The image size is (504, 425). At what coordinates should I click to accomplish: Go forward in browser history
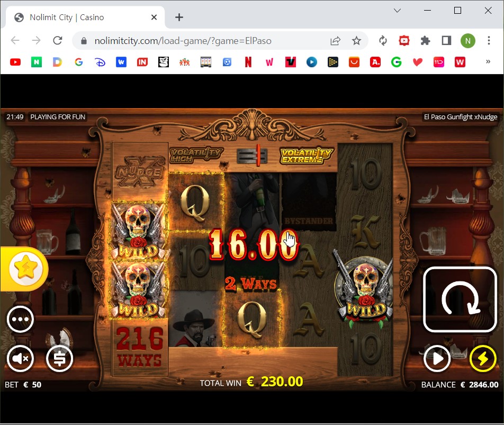click(37, 40)
